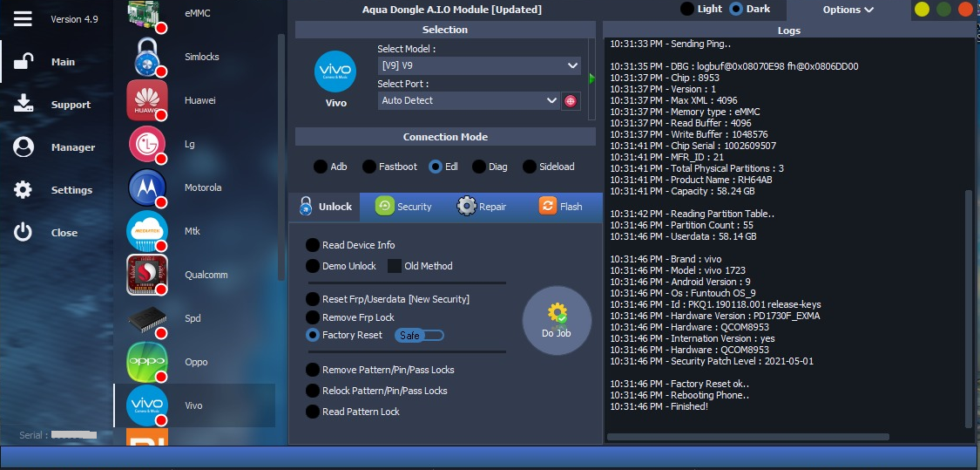Expand the Options menu
980x470 pixels.
(x=848, y=10)
